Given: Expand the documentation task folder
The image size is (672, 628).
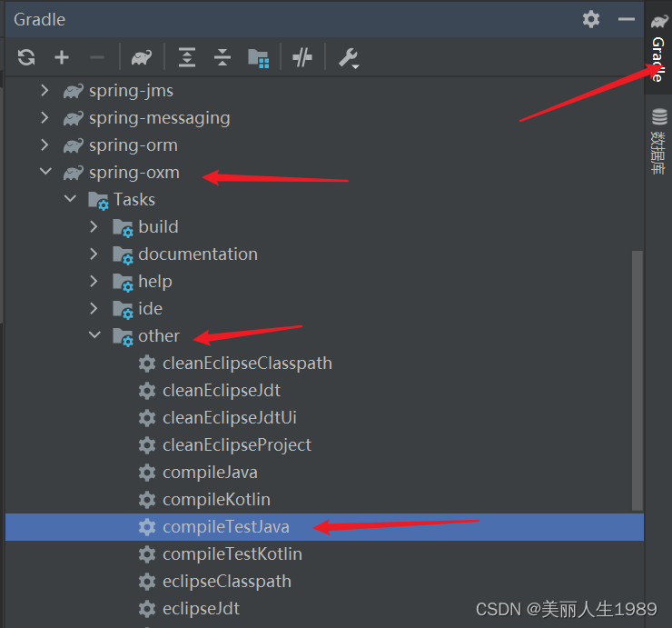Looking at the screenshot, I should pyautogui.click(x=94, y=254).
